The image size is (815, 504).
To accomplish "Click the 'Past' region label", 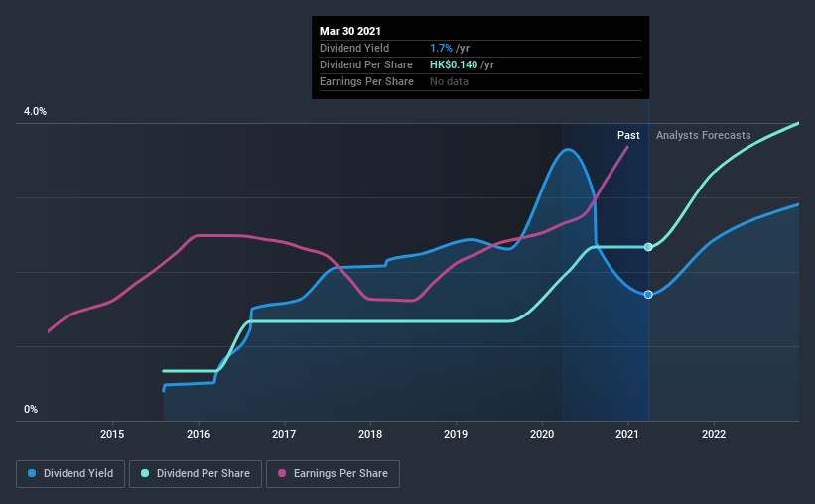I will pos(628,135).
